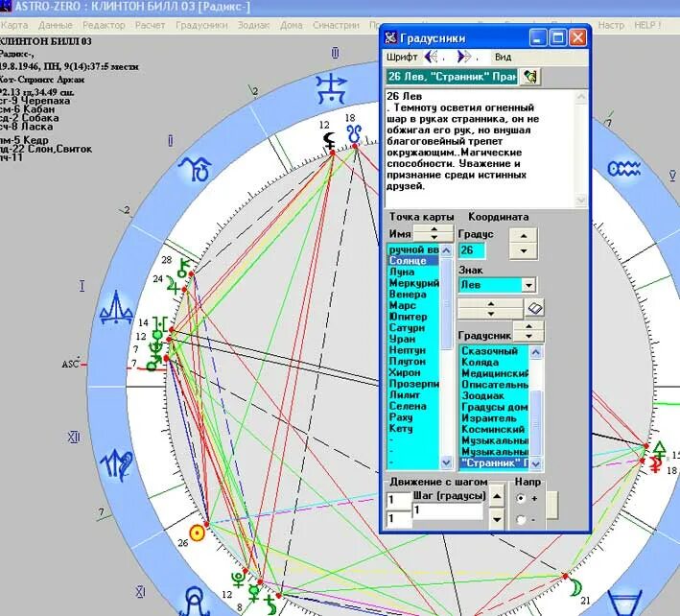Click the scroll-down arrow of description text
This screenshot has height=616, width=680.
pyautogui.click(x=580, y=201)
